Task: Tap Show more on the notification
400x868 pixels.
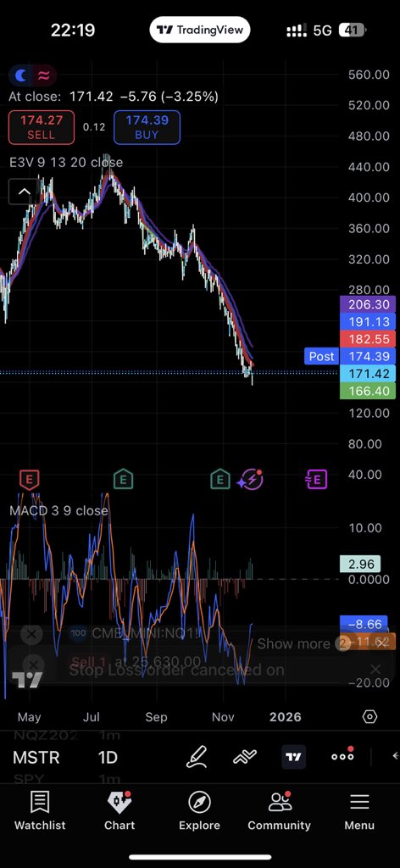Action: (293, 644)
